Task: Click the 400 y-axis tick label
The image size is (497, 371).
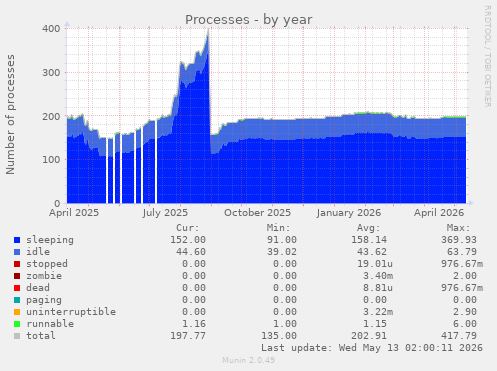Action: coord(51,29)
